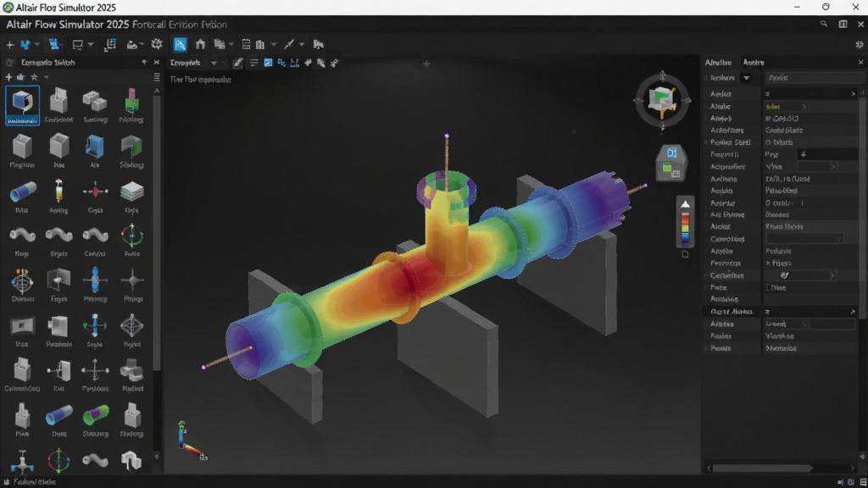868x488 pixels.
Task: Click the blue puzzle-piece toolbar icon
Action: 25,44
